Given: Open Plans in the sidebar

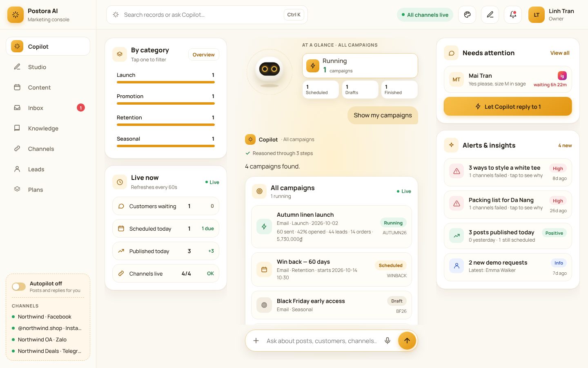Looking at the screenshot, I should [48, 190].
